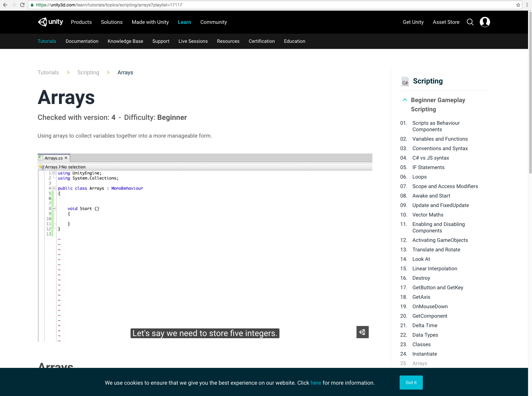532x396 pixels.
Task: Open GetComponent lesson
Action: click(430, 316)
